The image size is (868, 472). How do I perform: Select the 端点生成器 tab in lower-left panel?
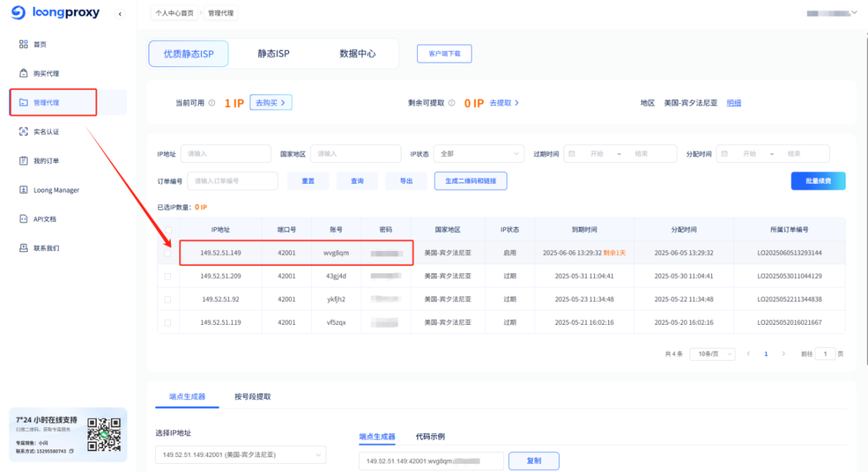[187, 397]
